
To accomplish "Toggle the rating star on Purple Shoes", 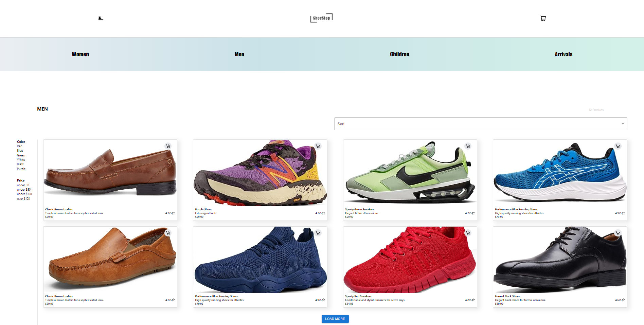I will [x=323, y=213].
